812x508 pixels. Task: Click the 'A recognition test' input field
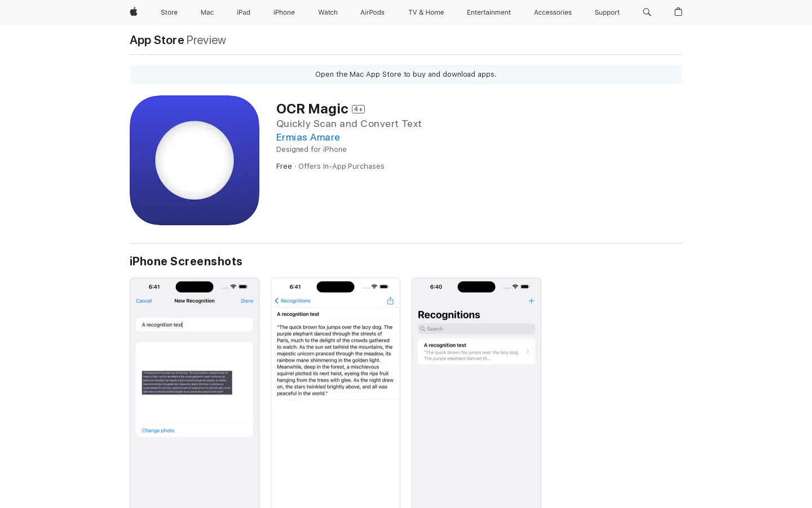(195, 325)
